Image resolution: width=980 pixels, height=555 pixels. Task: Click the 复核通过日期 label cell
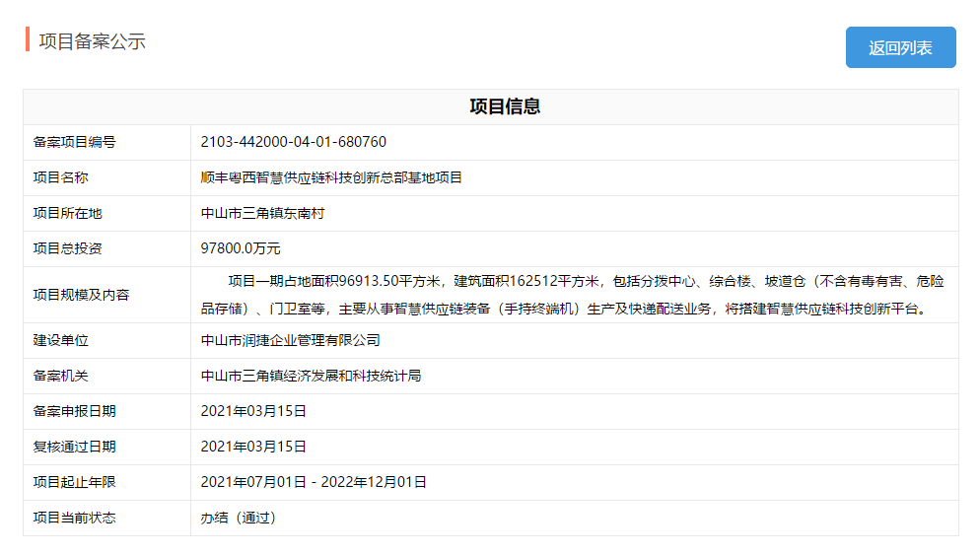pyautogui.click(x=106, y=447)
